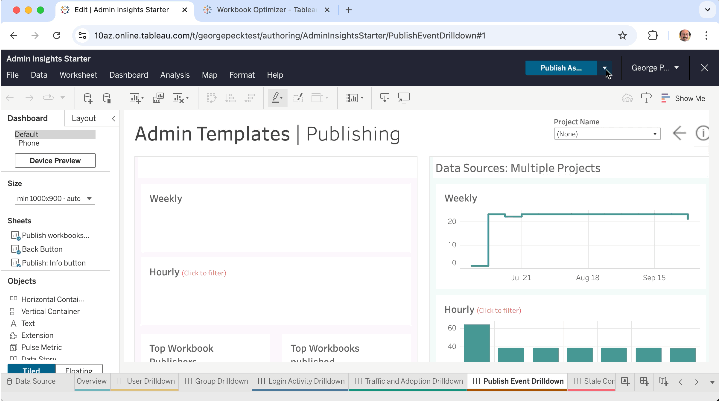Click the New Dashboard icon at bottom tabs
Viewport: 720px width, 402px height.
644,381
